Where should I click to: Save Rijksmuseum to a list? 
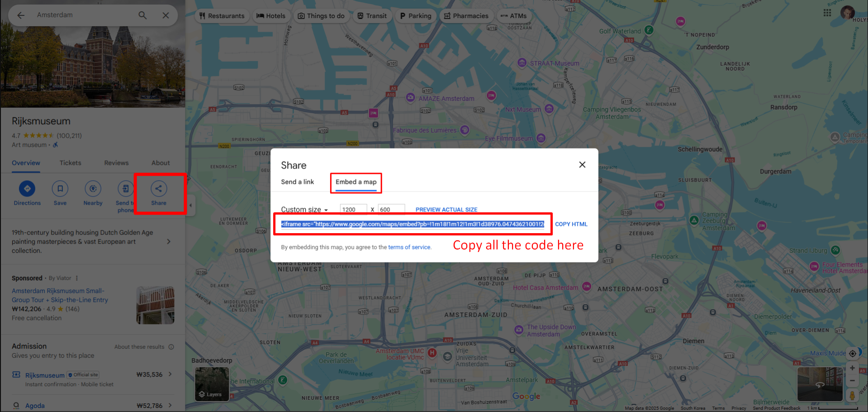point(60,193)
